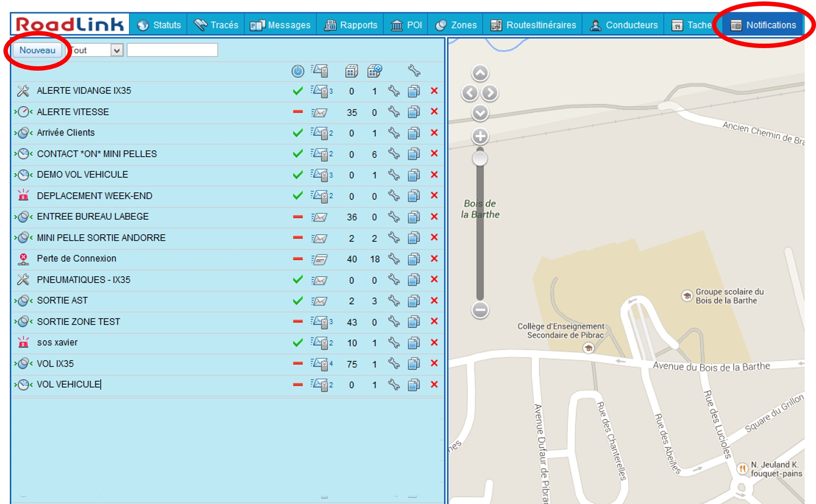Toggle CONTACT *ON* MINI PELLES status
The height and width of the screenshot is (504, 816).
coord(298,154)
